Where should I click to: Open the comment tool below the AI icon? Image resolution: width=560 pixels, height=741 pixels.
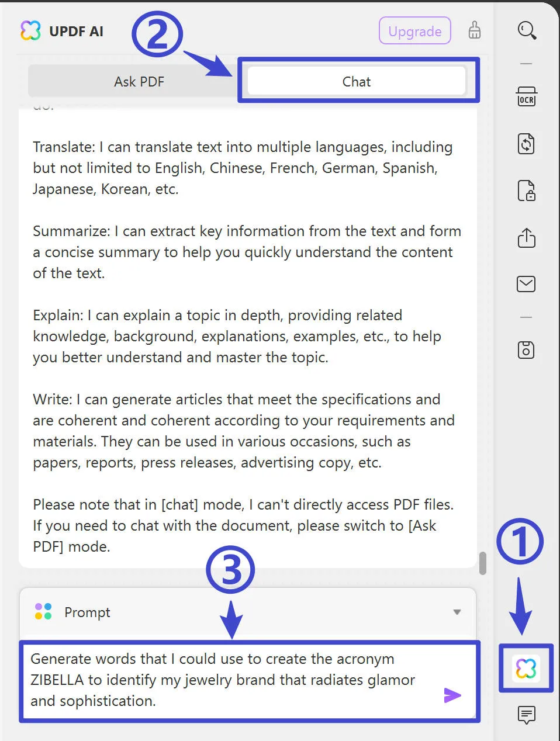525,715
